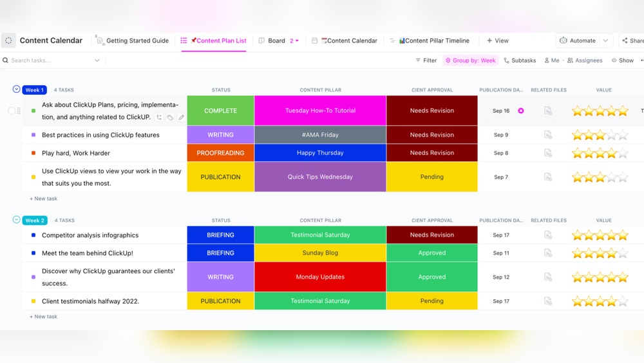
Task: Click drag handle on Ask about ClickUp Plans row
Action: [x=19, y=111]
